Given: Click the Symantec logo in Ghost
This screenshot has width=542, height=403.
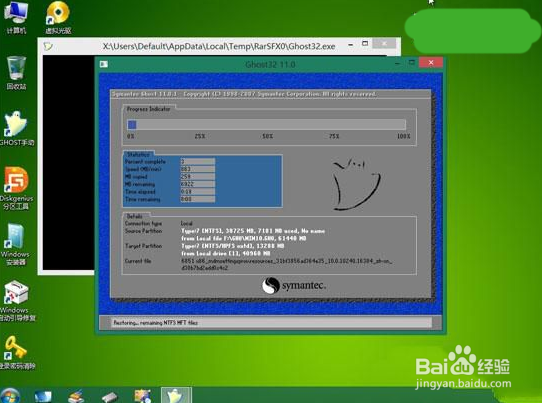Looking at the screenshot, I should 294,285.
